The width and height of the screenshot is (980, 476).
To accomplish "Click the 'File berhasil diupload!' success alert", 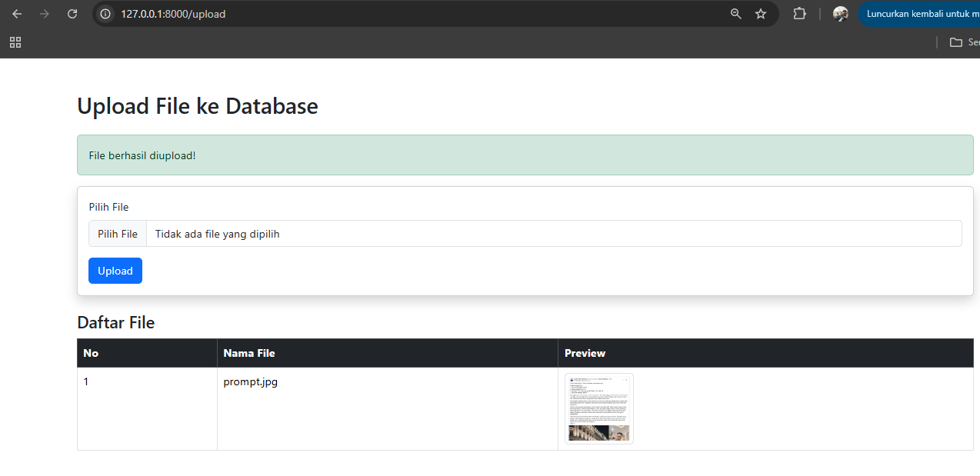I will 525,155.
